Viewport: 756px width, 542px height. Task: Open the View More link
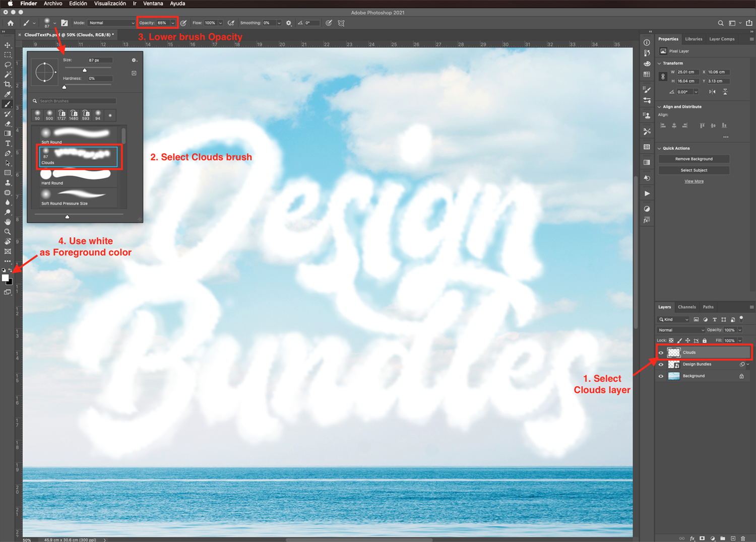[694, 181]
